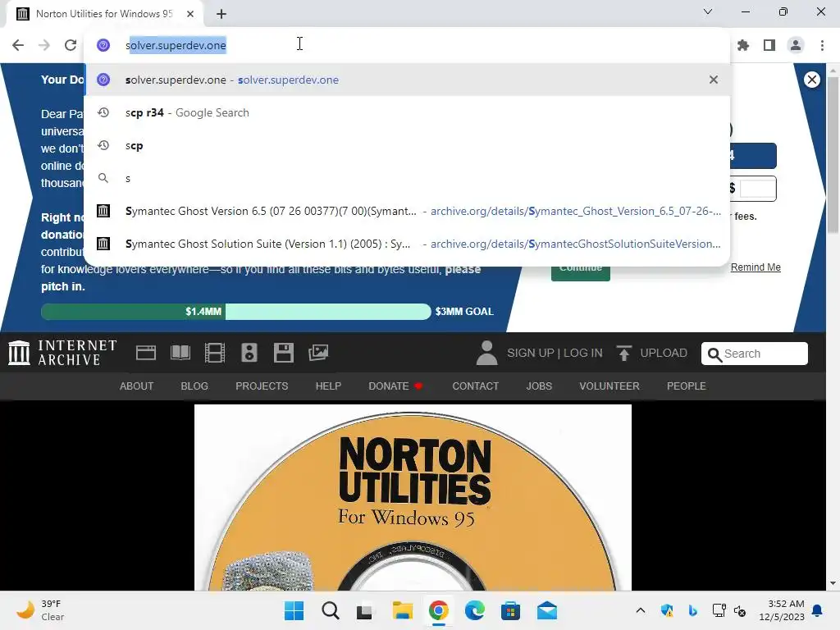The image size is (840, 630).
Task: Open the Images icon
Action: [318, 353]
